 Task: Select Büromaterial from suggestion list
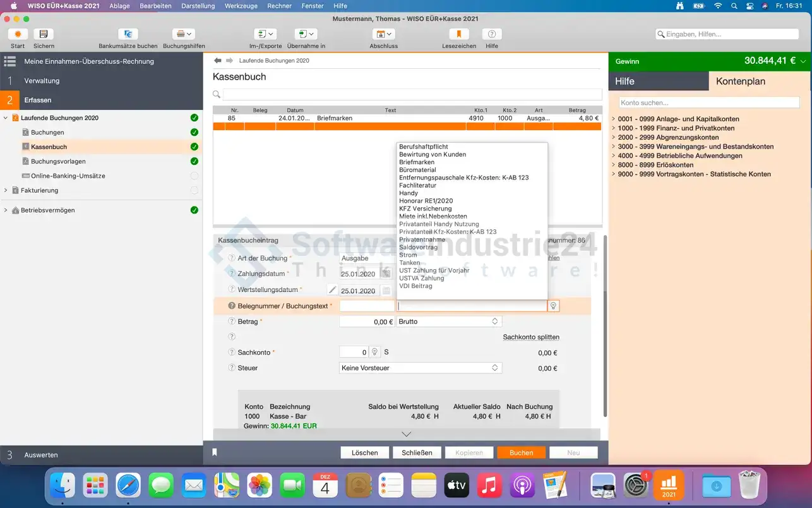coord(417,170)
